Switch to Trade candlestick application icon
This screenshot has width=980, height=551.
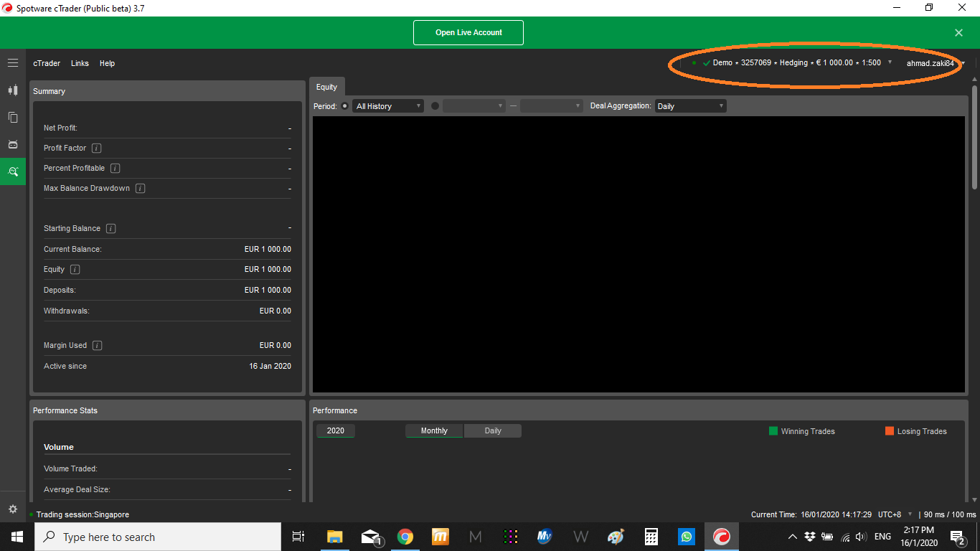13,90
